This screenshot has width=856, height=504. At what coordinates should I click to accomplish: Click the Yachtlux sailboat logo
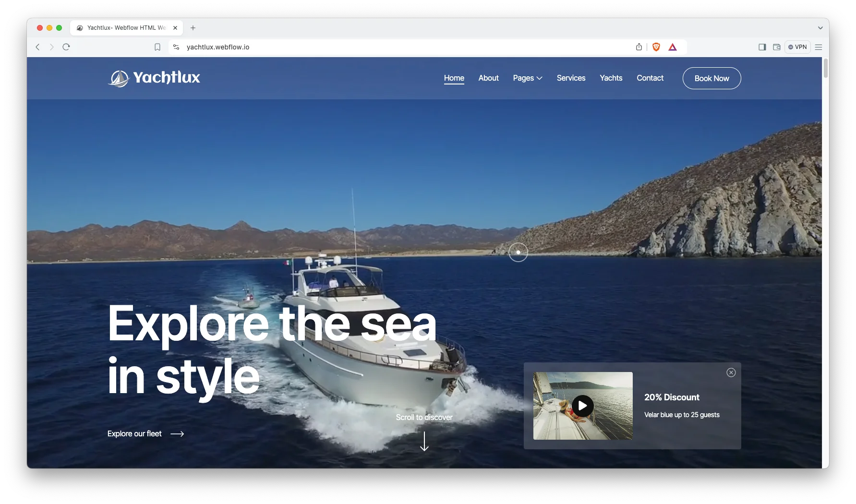point(119,78)
